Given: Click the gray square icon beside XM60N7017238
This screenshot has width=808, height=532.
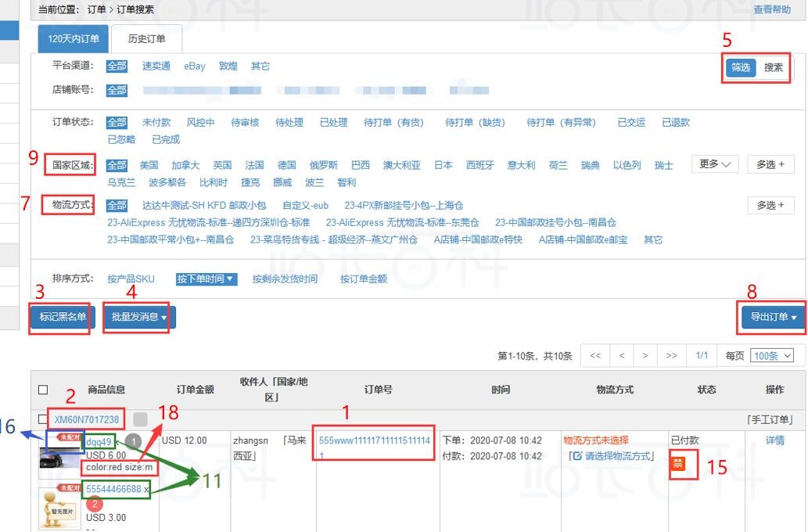Looking at the screenshot, I should (x=140, y=419).
